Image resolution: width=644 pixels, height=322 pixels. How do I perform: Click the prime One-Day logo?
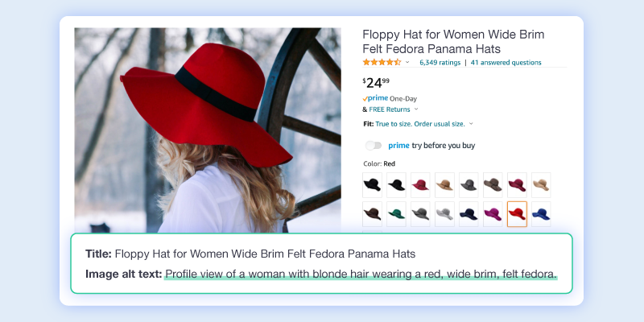375,98
